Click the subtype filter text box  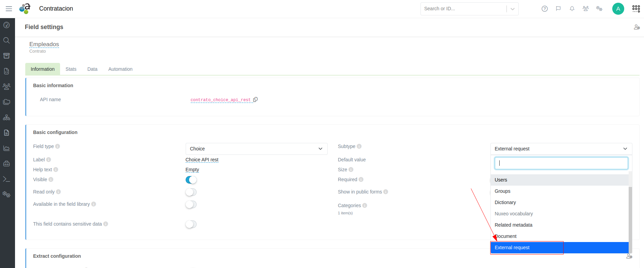click(561, 163)
